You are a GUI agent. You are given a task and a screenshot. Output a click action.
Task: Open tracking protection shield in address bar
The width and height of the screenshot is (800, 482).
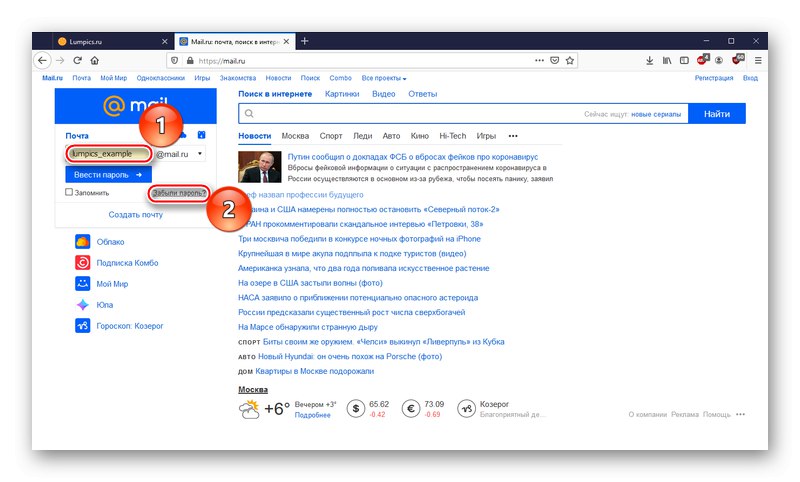click(174, 61)
